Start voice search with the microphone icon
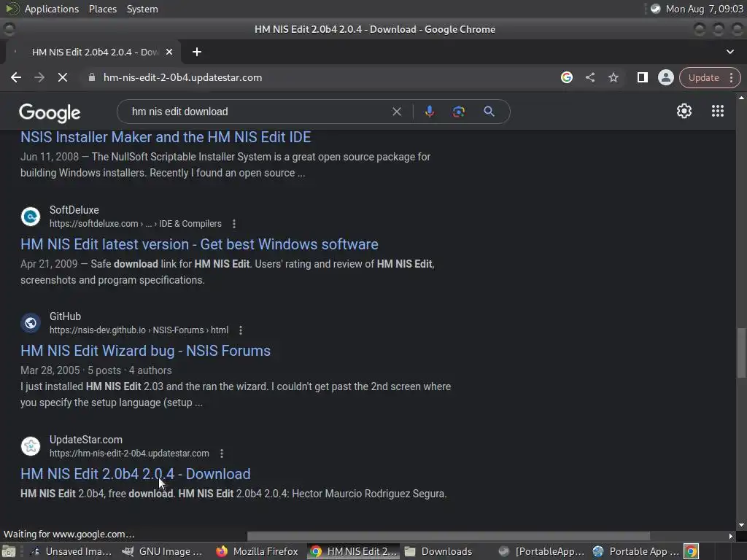Image resolution: width=747 pixels, height=560 pixels. click(x=429, y=112)
